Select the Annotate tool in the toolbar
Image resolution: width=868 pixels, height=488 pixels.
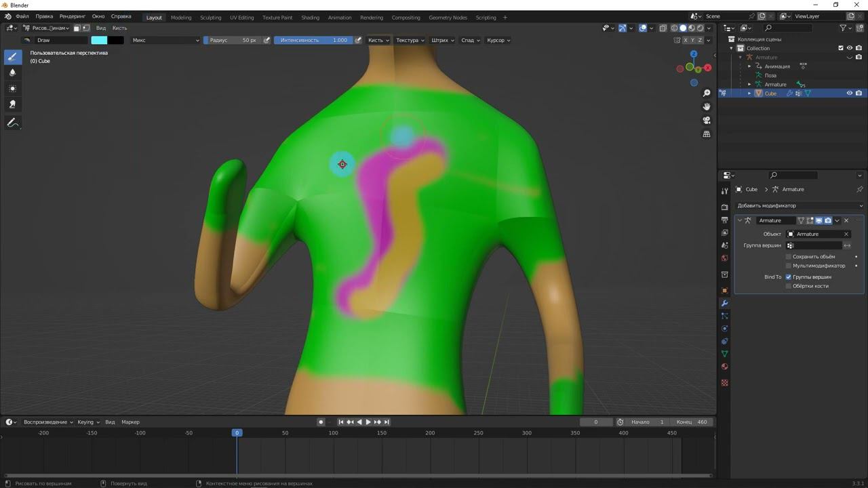12,123
